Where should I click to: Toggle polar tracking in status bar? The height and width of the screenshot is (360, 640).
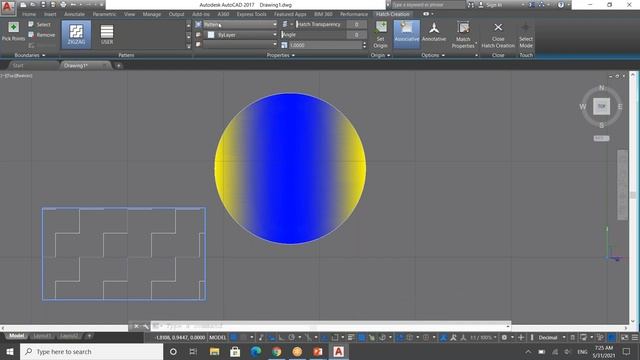click(x=291, y=338)
